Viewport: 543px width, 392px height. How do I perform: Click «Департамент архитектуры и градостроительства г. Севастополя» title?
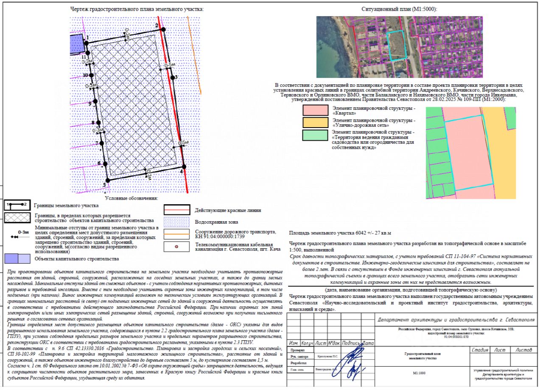point(456,320)
